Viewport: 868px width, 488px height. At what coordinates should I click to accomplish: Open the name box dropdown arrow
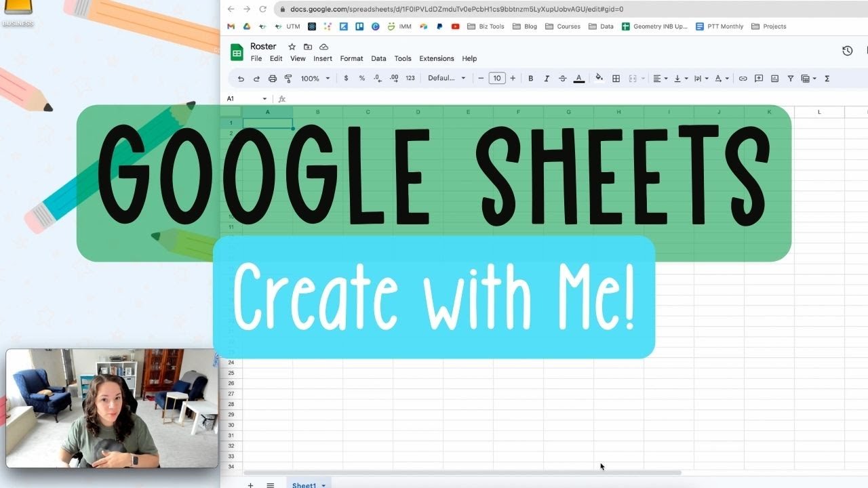264,99
